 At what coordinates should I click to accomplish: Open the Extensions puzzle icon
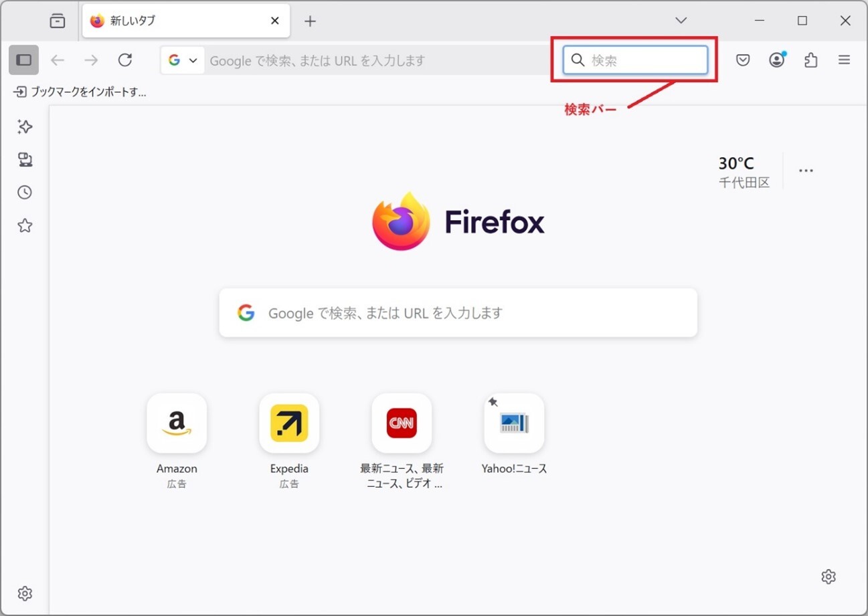pos(810,60)
